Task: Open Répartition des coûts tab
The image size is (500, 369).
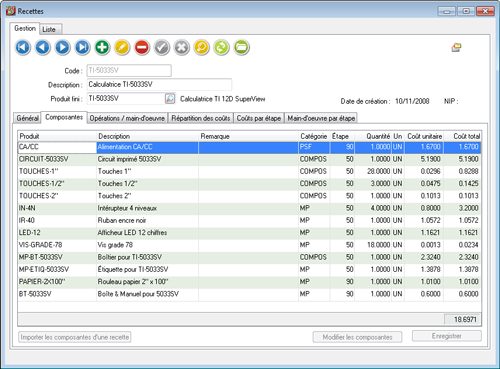Action: point(201,118)
